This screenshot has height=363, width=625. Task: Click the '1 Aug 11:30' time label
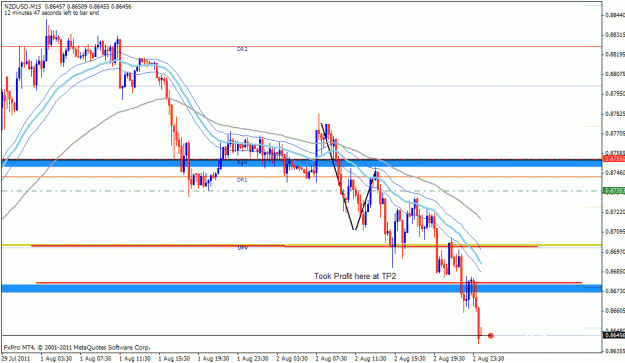(135, 359)
